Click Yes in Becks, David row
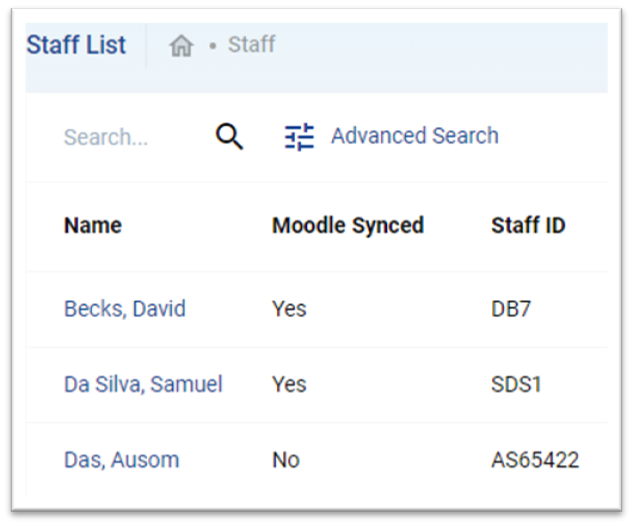Viewport: 633px width, 526px height. tap(289, 309)
